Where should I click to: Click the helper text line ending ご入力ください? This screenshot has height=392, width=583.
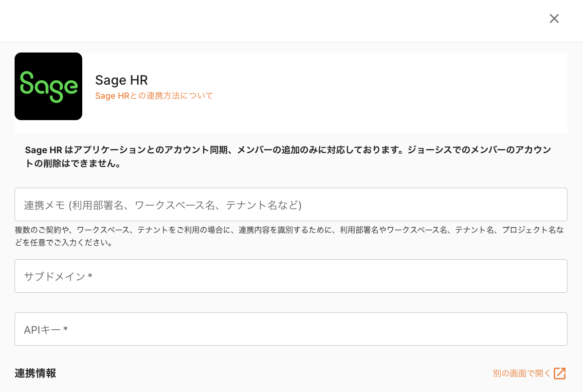pyautogui.click(x=64, y=243)
